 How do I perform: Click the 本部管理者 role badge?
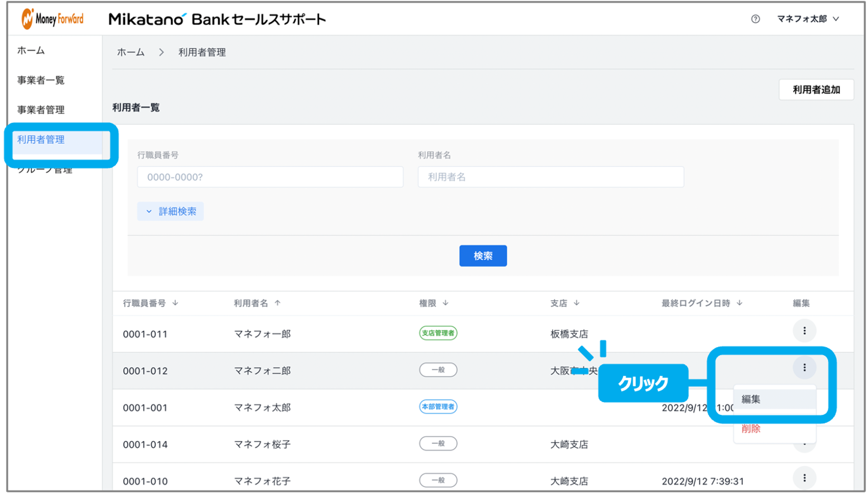tap(438, 407)
